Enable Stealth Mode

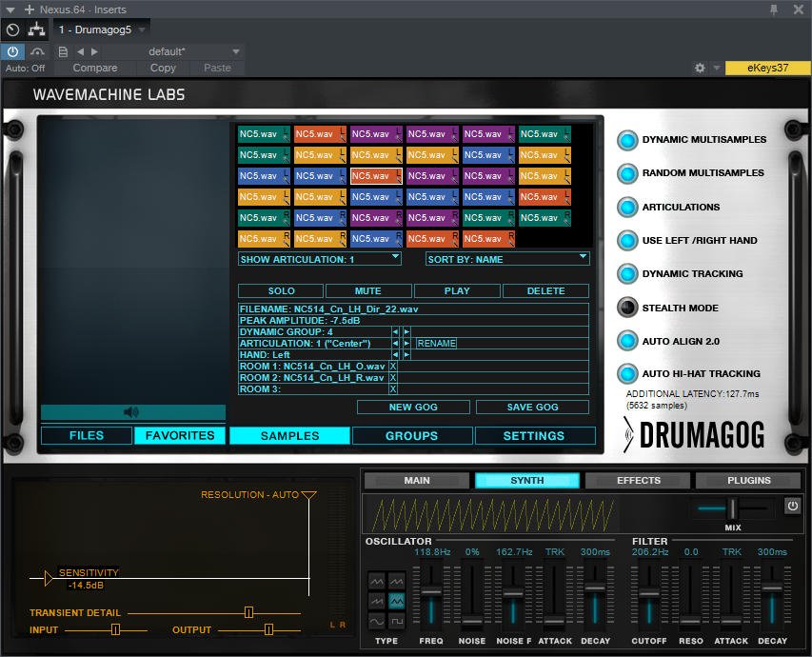click(x=627, y=308)
